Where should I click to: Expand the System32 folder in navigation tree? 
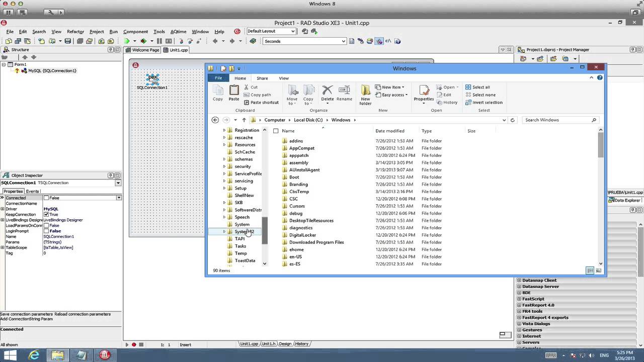pyautogui.click(x=224, y=231)
